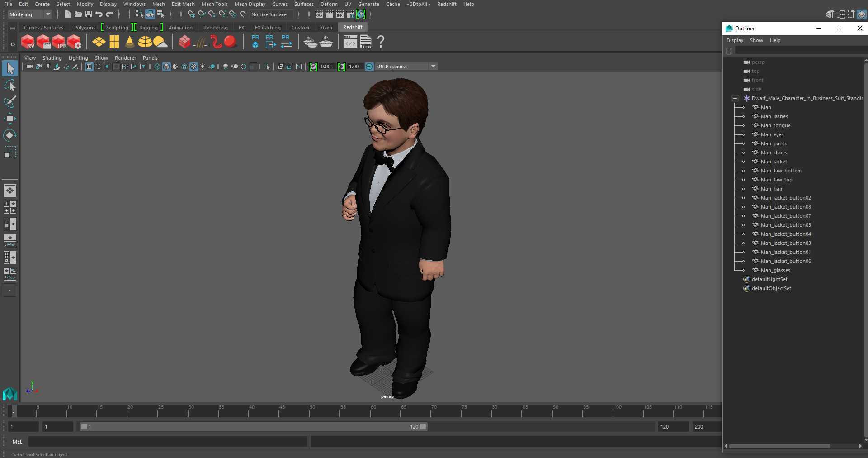The image size is (868, 458).
Task: Toggle textured display in viewport toolbar
Action: 193,67
